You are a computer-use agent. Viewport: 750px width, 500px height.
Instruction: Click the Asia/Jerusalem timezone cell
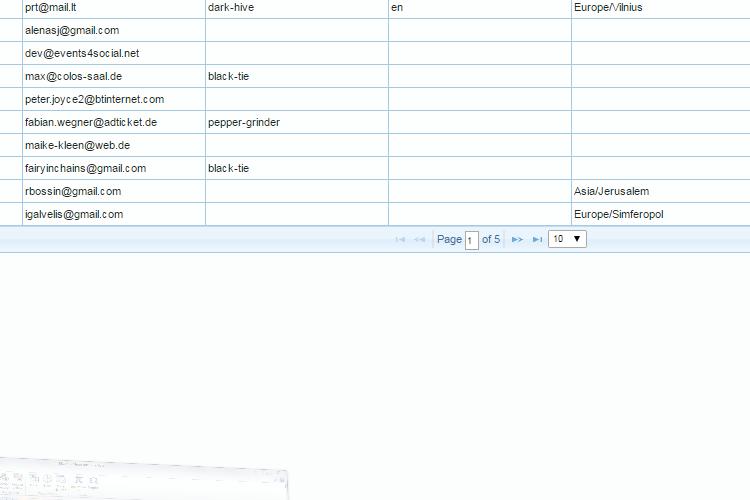click(x=661, y=191)
